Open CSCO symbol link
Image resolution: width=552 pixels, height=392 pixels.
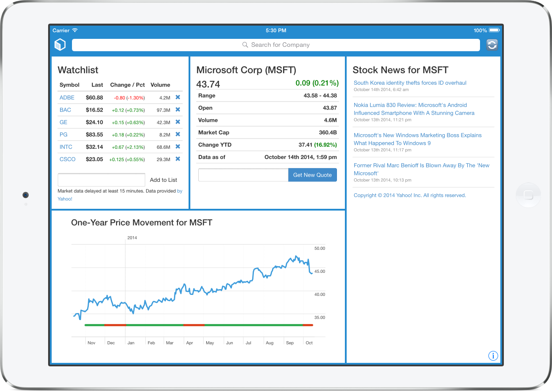pyautogui.click(x=68, y=159)
